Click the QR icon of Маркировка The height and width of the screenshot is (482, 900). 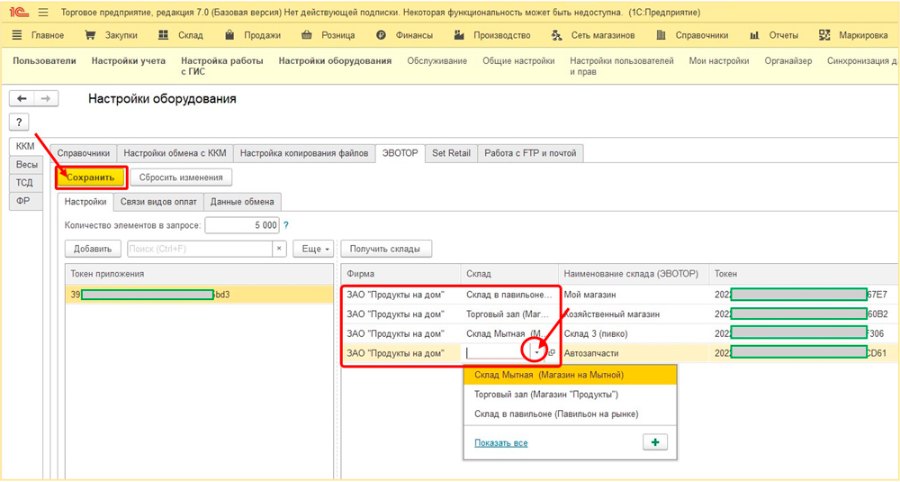tap(824, 36)
